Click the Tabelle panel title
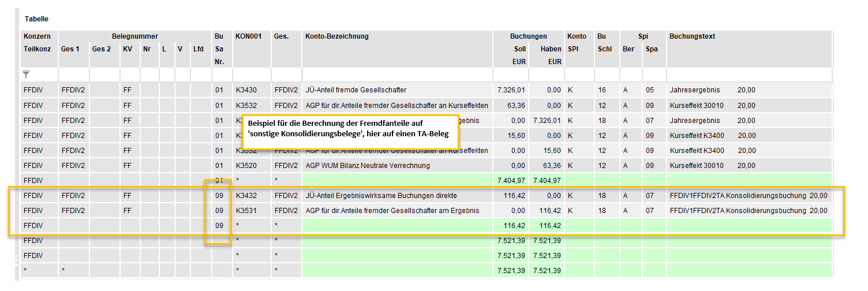868x291 pixels. click(x=36, y=19)
